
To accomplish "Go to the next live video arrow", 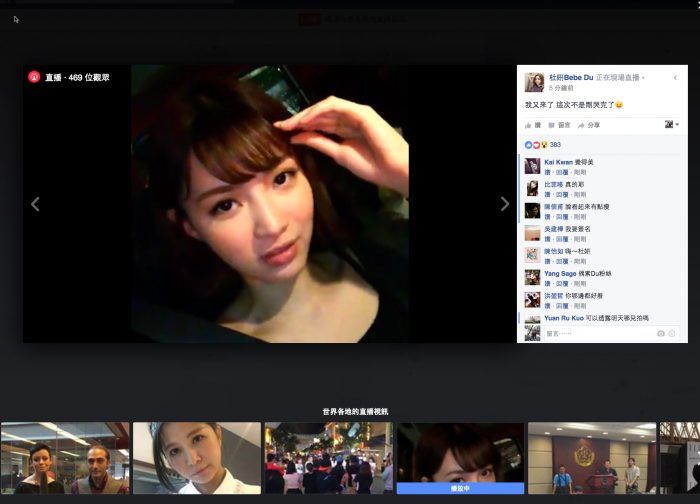I will click(x=504, y=204).
